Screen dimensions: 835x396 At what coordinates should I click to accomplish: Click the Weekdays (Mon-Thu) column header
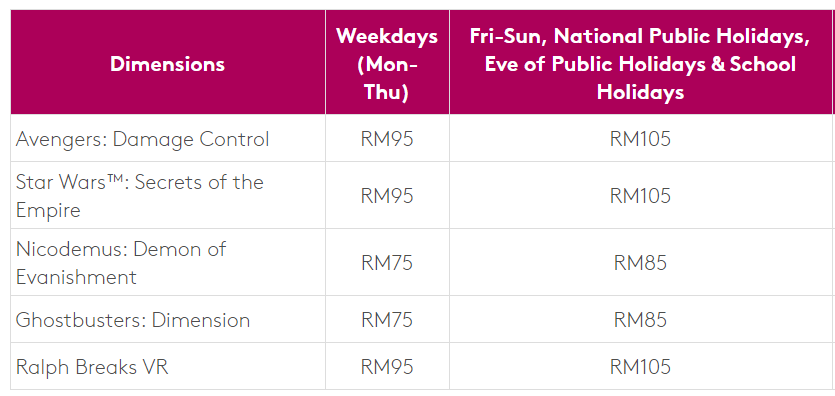(387, 64)
